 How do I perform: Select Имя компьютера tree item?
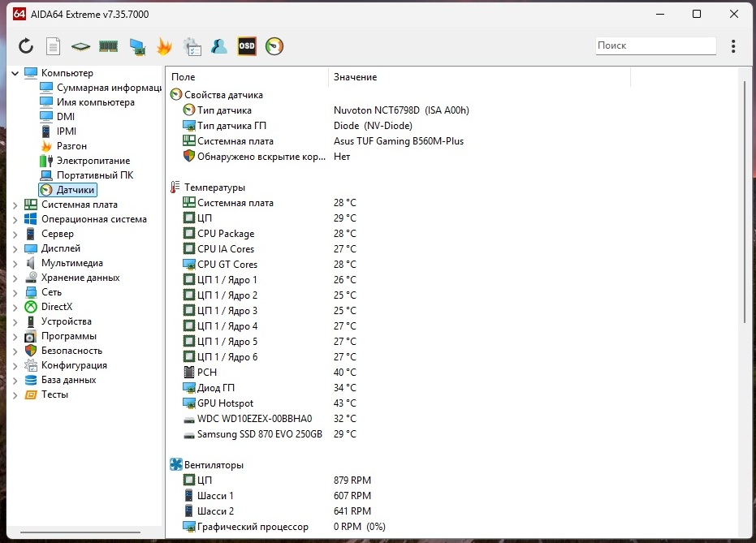click(x=87, y=102)
